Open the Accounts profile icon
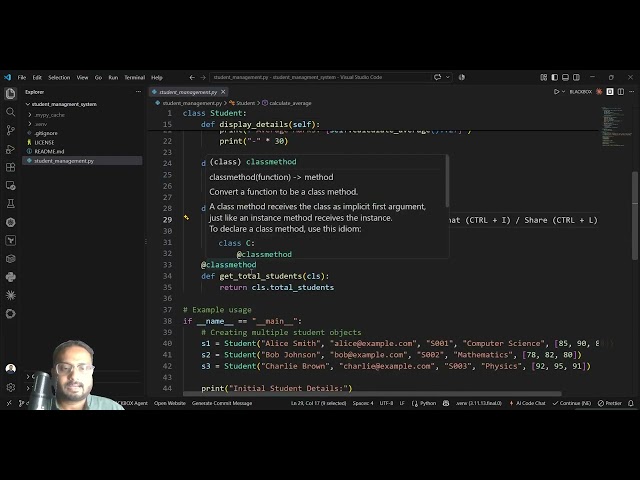Screen dimensions: 640x480 [x=11, y=369]
